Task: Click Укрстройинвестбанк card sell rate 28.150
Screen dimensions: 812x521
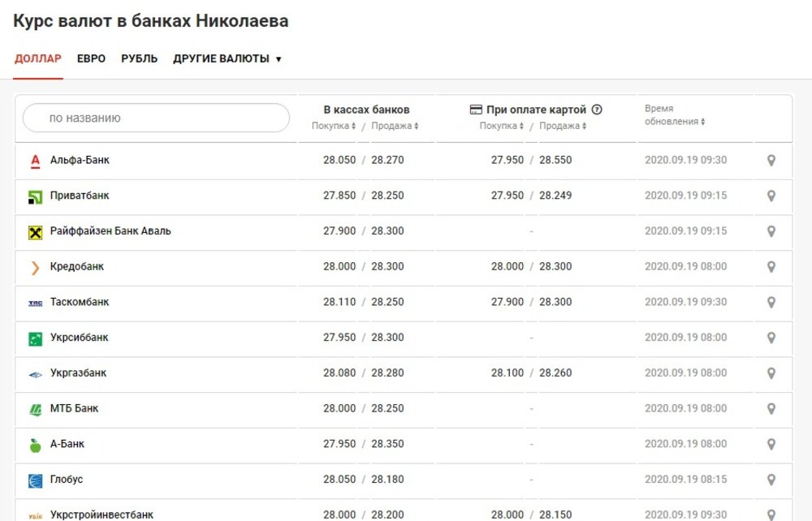Action: click(555, 515)
